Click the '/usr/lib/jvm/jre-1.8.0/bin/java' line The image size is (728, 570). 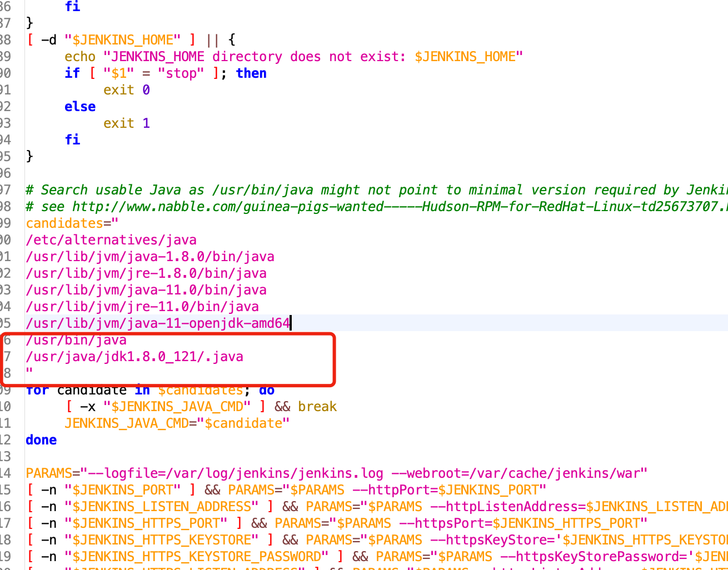tap(146, 273)
